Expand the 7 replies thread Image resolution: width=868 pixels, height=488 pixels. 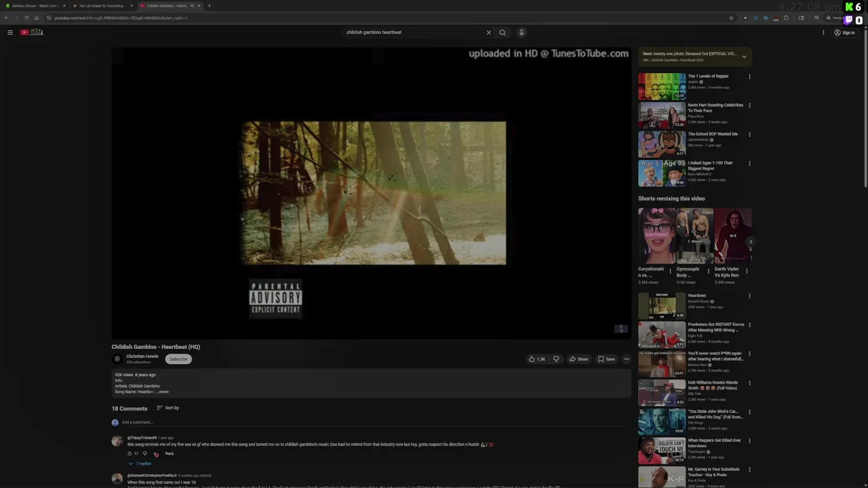click(140, 464)
